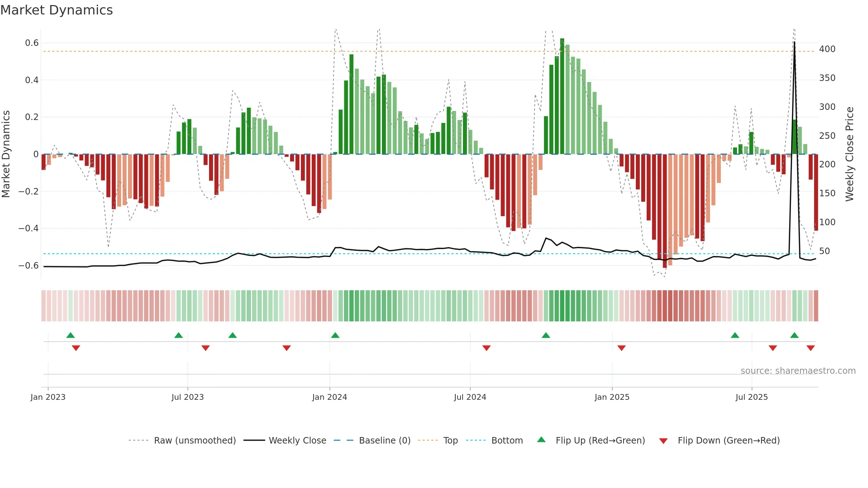Image resolution: width=868 pixels, height=488 pixels.
Task: Toggle the Raw (unsmoothed) legend entry
Action: 182,440
